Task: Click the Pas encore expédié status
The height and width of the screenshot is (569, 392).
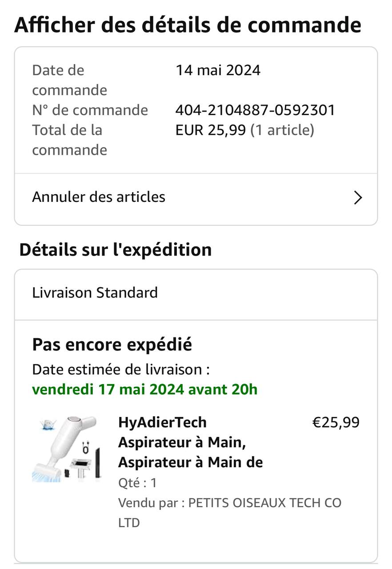Action: (112, 345)
